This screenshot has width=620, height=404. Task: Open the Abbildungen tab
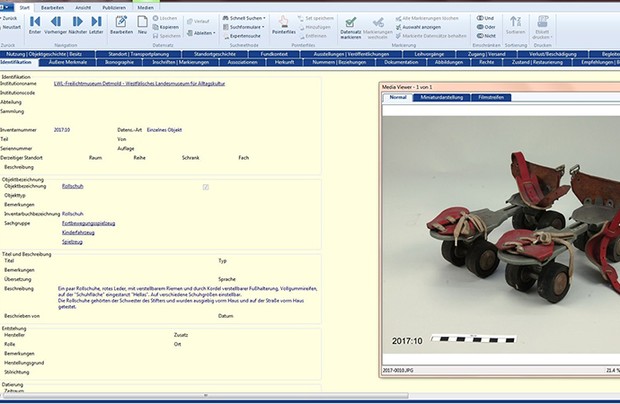coord(449,62)
